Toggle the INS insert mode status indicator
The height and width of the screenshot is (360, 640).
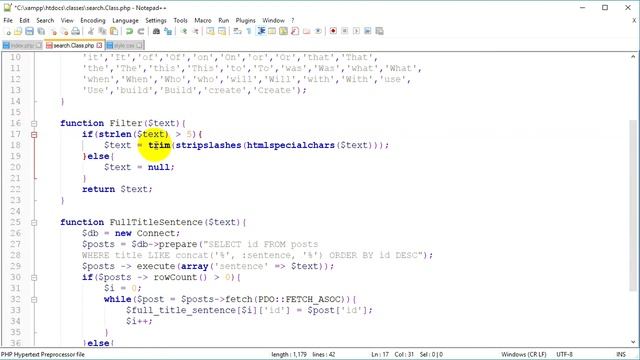point(621,354)
